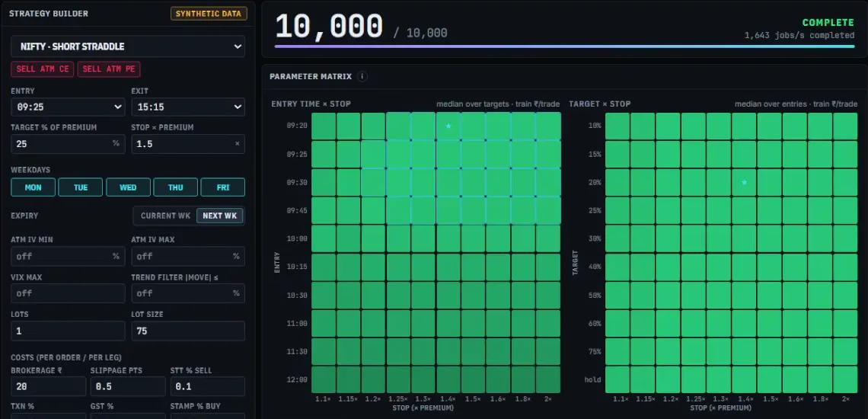Focus the Stop × Premium field
868x419 pixels.
click(x=188, y=144)
